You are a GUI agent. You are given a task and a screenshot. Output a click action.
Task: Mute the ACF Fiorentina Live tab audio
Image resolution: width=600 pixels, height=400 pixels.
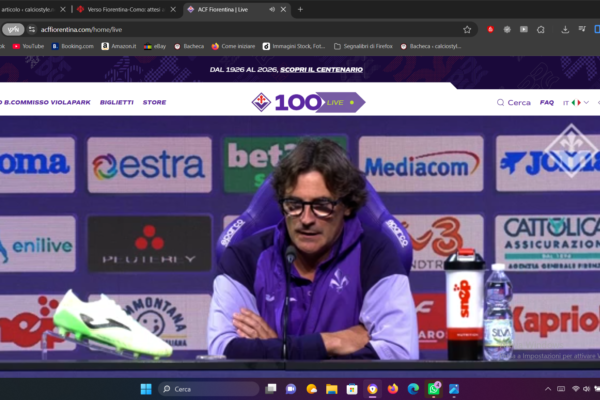(272, 10)
